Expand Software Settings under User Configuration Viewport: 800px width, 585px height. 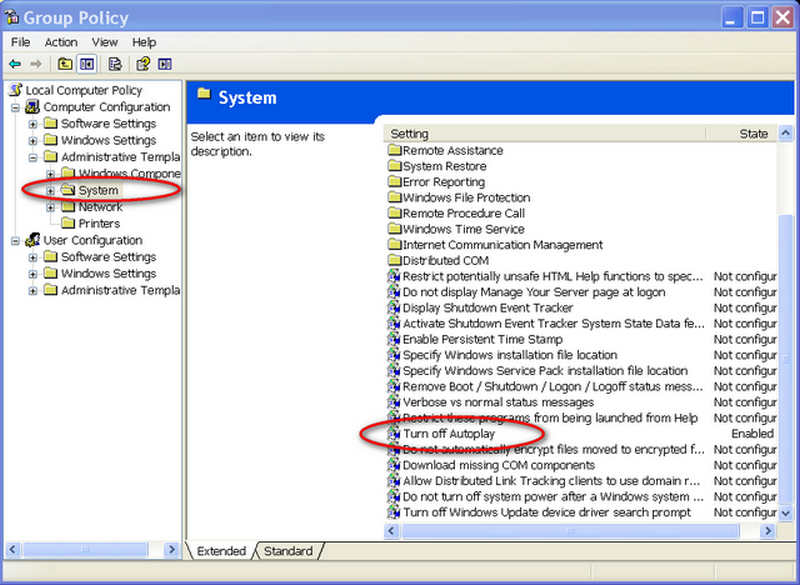pyautogui.click(x=33, y=258)
